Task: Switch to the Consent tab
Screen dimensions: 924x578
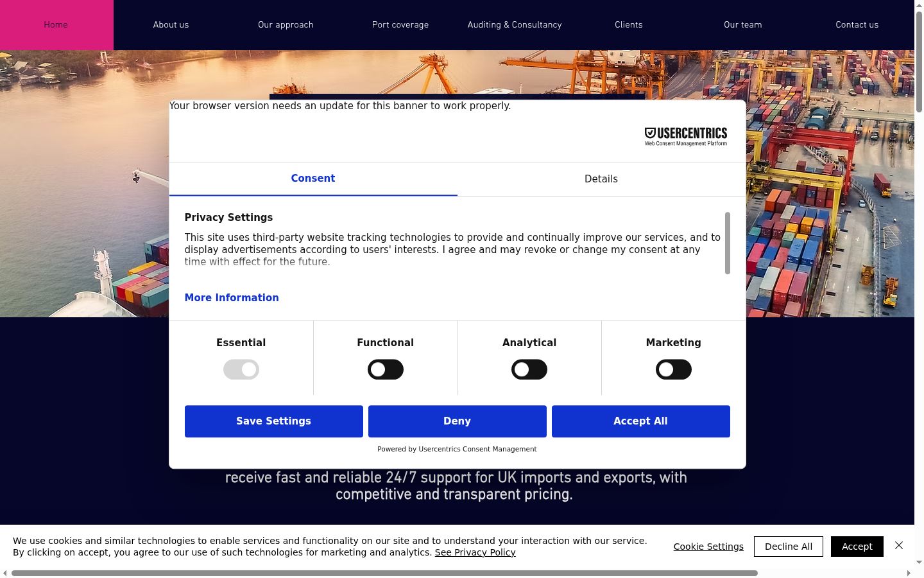Action: [x=313, y=179]
